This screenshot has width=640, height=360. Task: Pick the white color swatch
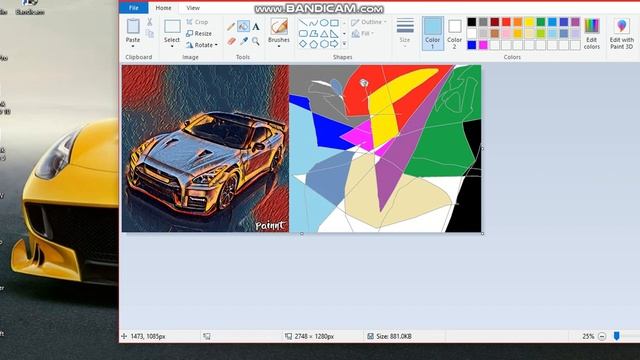pyautogui.click(x=472, y=33)
